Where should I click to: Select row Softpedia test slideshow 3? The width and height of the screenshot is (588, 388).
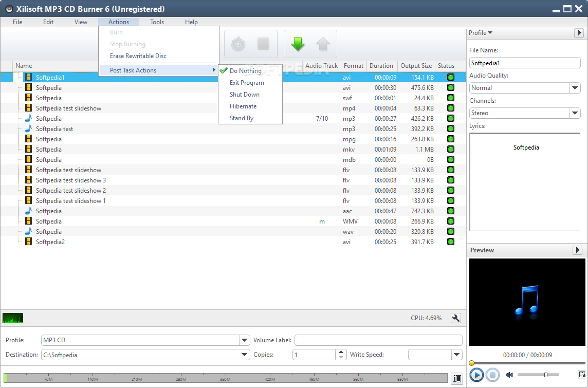(x=233, y=180)
